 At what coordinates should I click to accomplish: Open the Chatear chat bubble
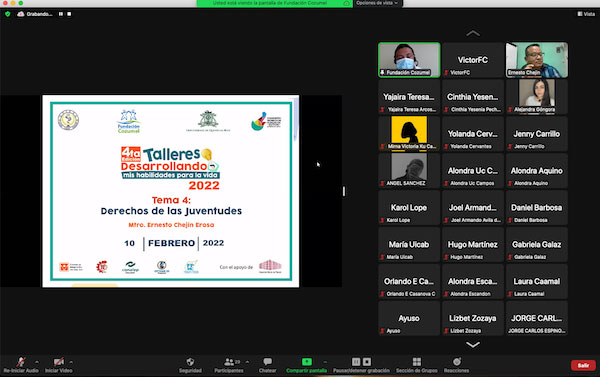[x=267, y=362]
